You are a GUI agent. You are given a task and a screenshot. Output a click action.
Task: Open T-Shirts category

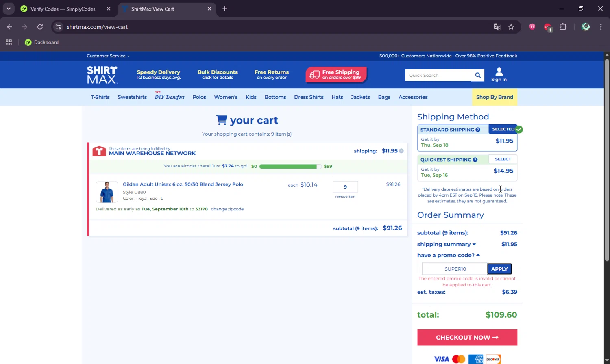[x=100, y=97]
